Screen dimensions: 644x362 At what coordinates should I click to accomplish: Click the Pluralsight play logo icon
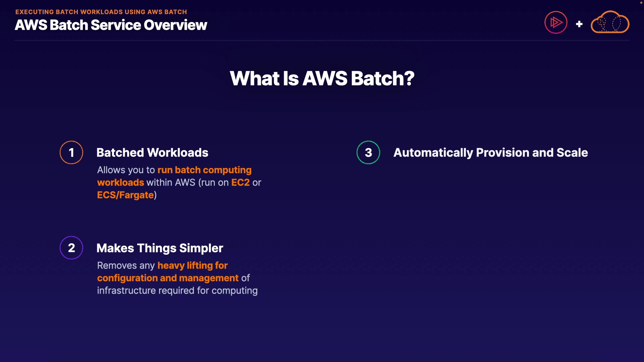point(556,22)
